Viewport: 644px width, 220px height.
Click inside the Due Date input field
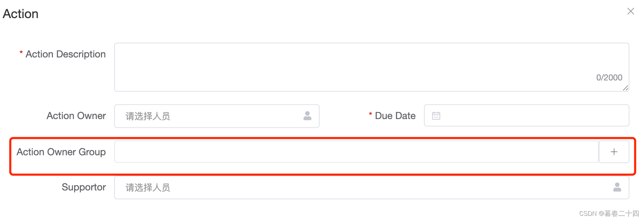coord(522,115)
